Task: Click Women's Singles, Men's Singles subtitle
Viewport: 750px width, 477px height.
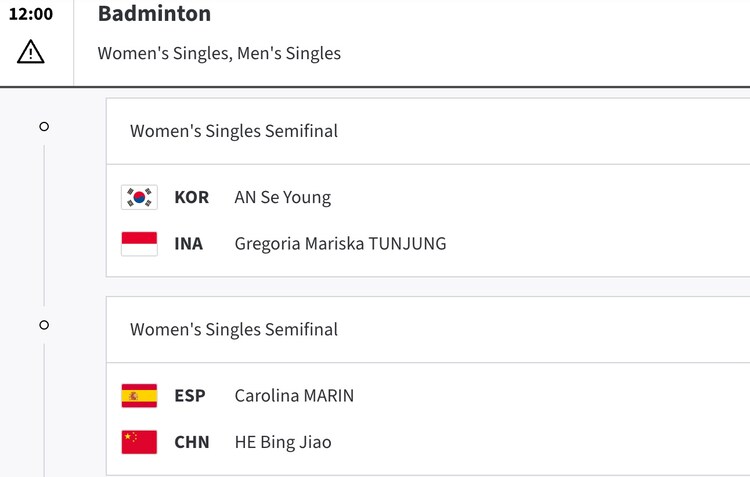Action: tap(219, 53)
